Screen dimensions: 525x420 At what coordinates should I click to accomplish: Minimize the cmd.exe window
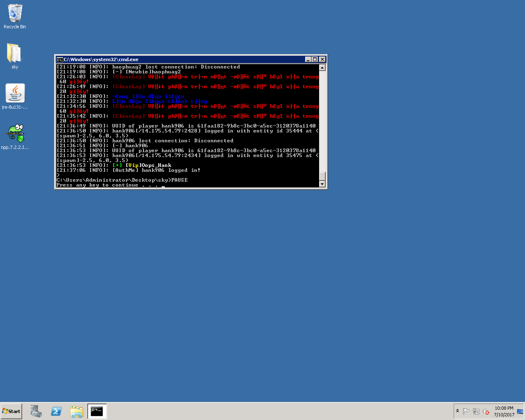point(308,59)
